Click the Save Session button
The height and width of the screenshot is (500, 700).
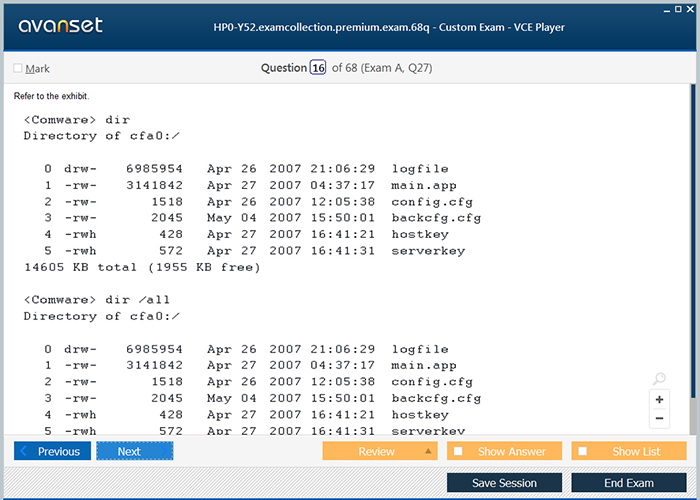(x=504, y=483)
